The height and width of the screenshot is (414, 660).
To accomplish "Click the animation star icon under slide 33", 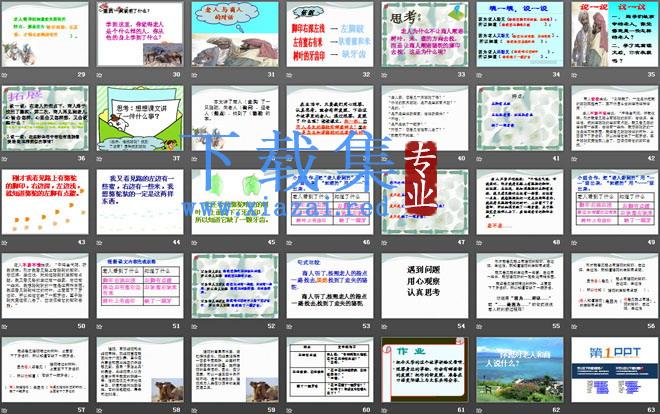I will [x=384, y=74].
